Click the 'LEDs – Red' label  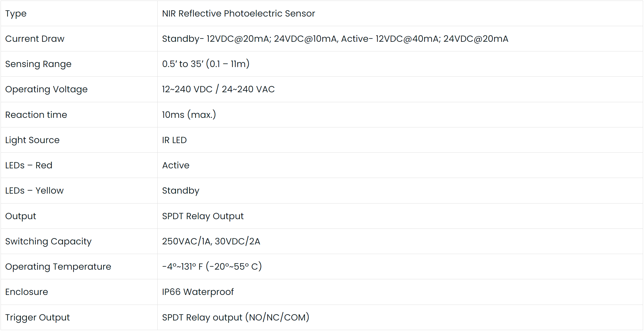(29, 165)
